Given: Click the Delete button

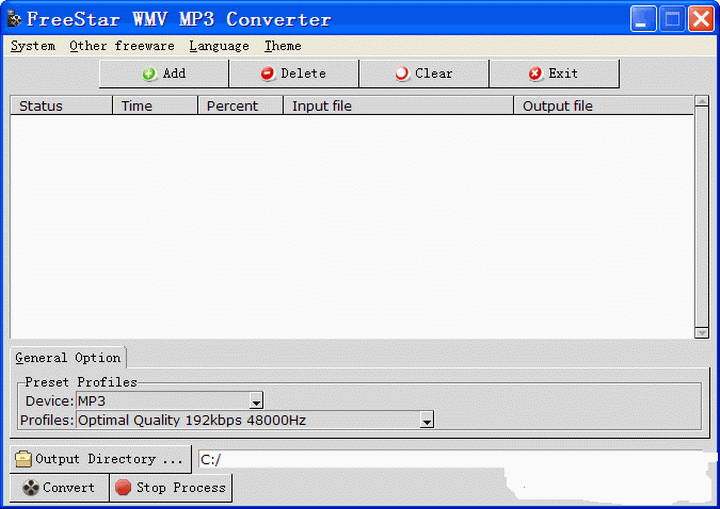Looking at the screenshot, I should click(293, 74).
